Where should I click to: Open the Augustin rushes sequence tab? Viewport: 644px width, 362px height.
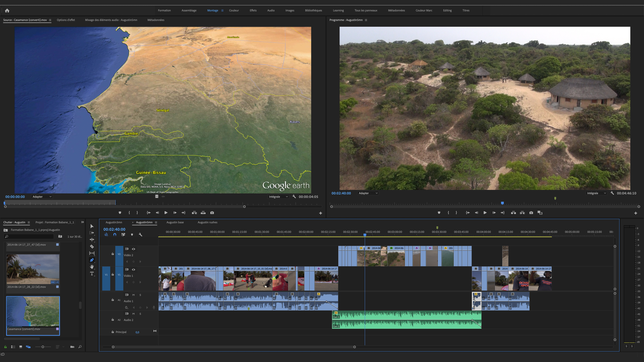pyautogui.click(x=207, y=222)
